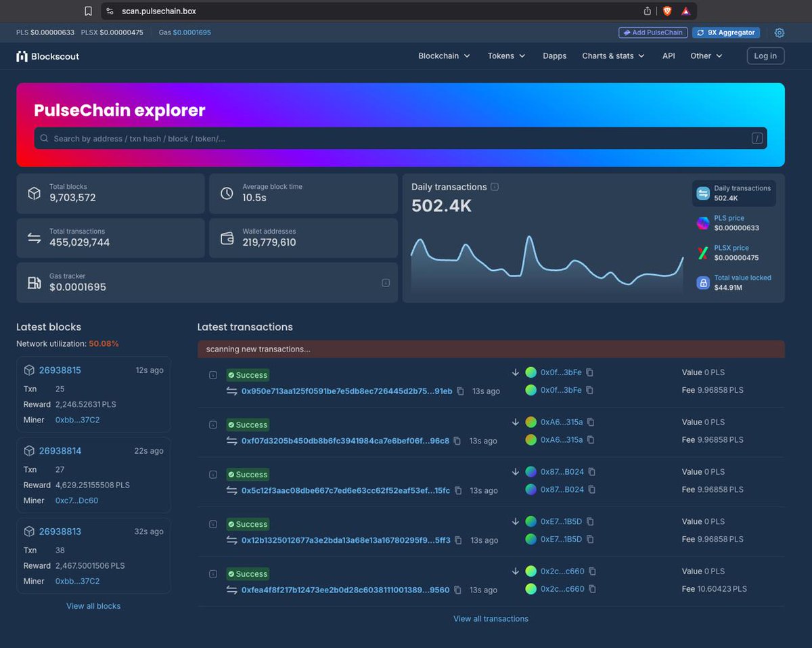Screen dimensions: 812x648
Task: Click the Log in button
Action: click(x=765, y=56)
